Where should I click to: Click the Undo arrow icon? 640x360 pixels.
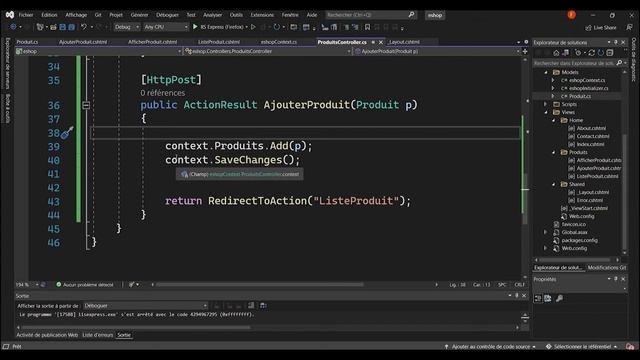point(84,27)
